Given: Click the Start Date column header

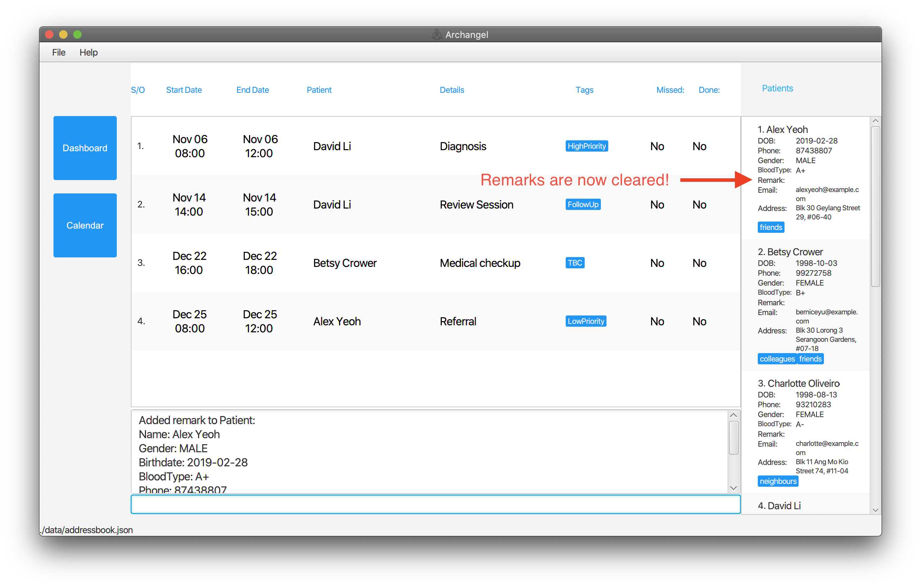Looking at the screenshot, I should [184, 90].
